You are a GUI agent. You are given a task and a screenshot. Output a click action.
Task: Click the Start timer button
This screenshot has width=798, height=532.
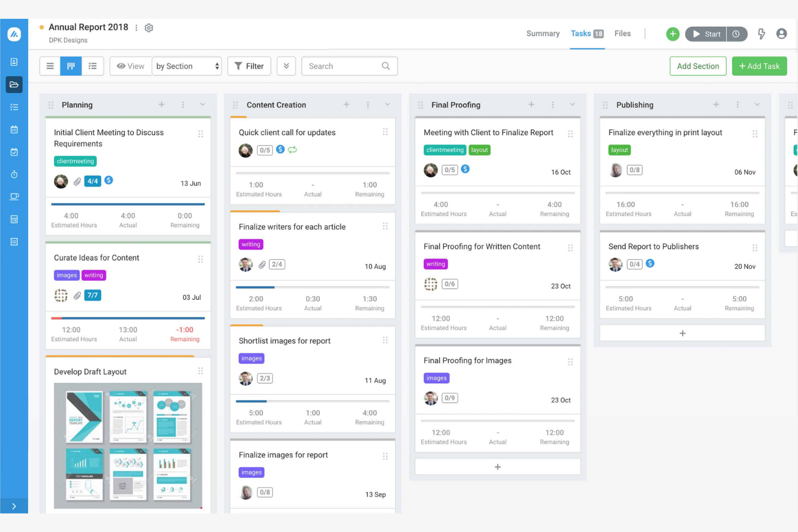705,33
